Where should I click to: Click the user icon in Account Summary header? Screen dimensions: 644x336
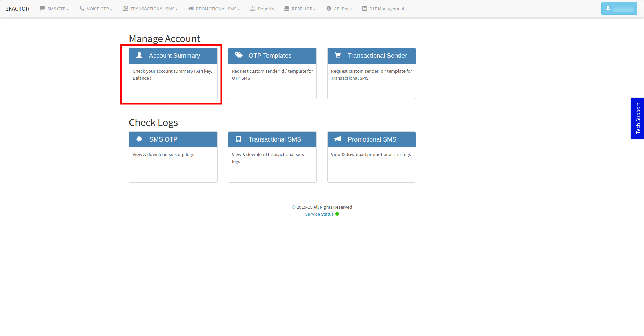pos(139,55)
